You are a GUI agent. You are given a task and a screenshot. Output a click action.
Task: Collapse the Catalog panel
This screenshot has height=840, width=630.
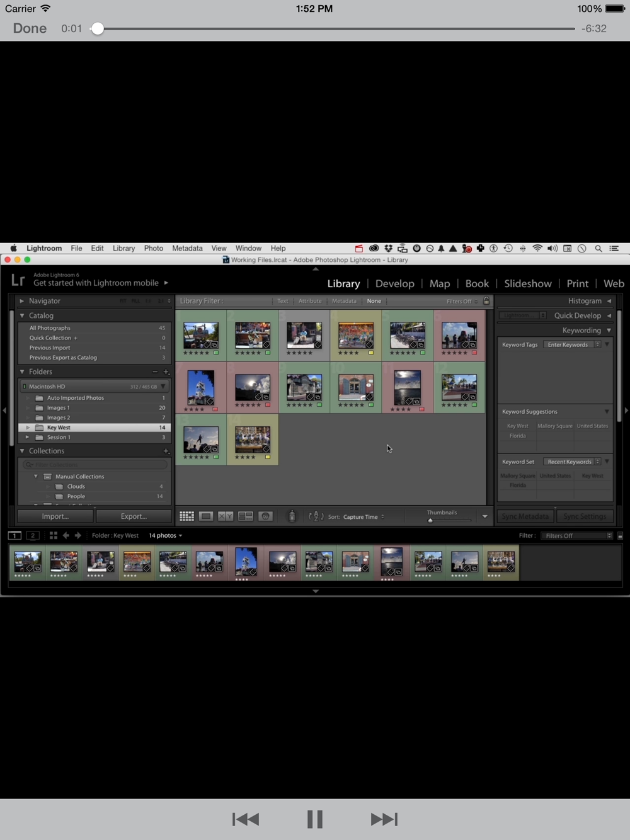pos(22,315)
